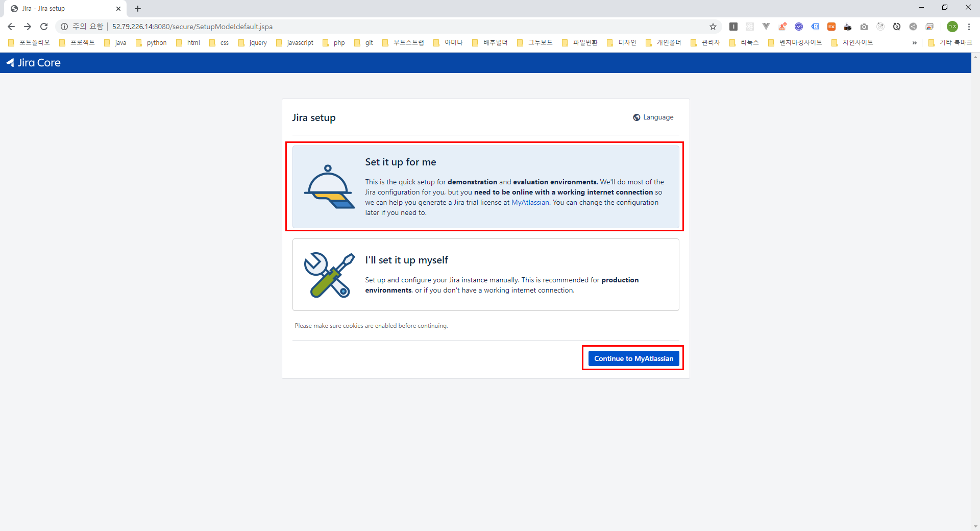The height and width of the screenshot is (531, 980).
Task: Click the orange sitemap extension icon
Action: tap(782, 27)
